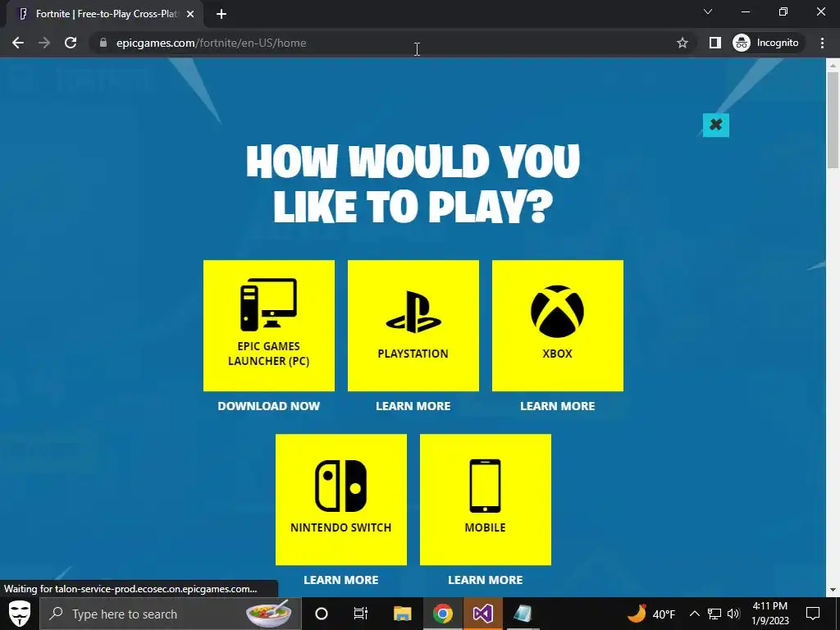Click the taskbar search box

[x=171, y=614]
